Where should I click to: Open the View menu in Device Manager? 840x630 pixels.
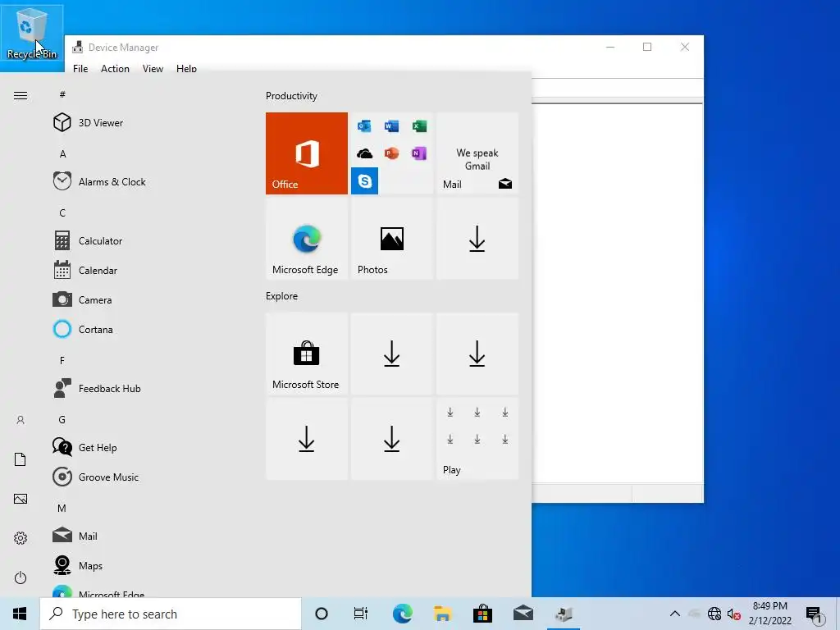pyautogui.click(x=153, y=69)
